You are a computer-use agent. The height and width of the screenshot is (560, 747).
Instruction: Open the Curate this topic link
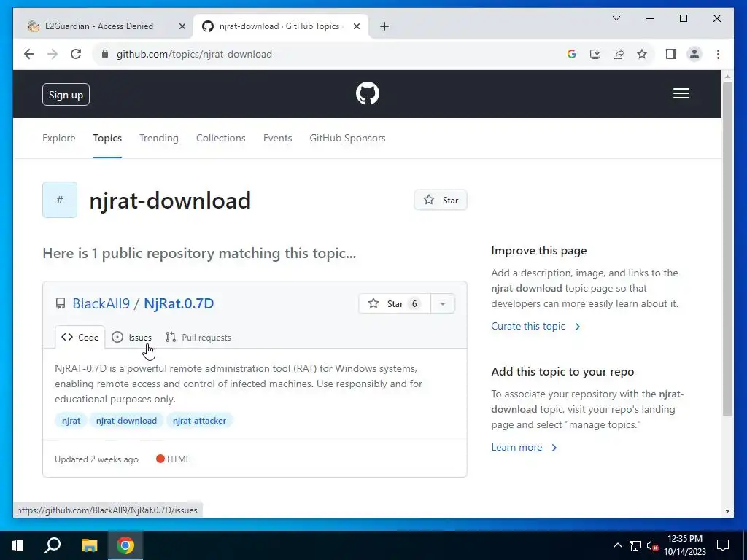click(x=536, y=326)
